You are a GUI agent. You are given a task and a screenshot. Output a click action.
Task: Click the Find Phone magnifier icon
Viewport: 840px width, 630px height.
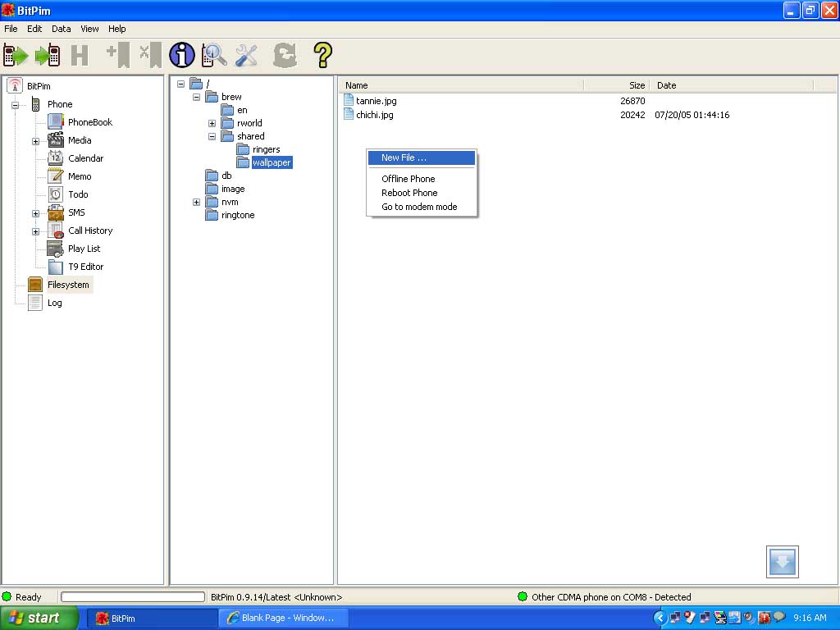coord(214,55)
